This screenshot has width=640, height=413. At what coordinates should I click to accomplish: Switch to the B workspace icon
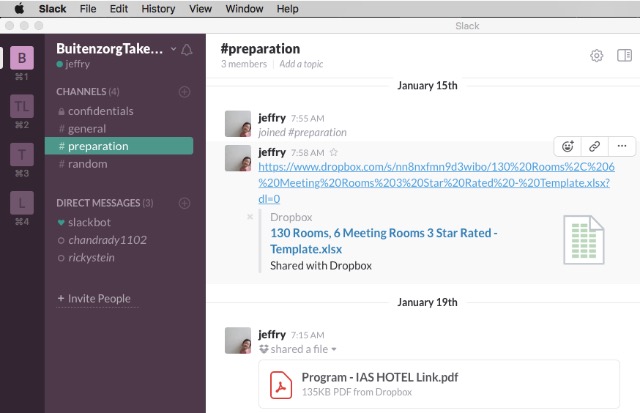click(x=22, y=58)
